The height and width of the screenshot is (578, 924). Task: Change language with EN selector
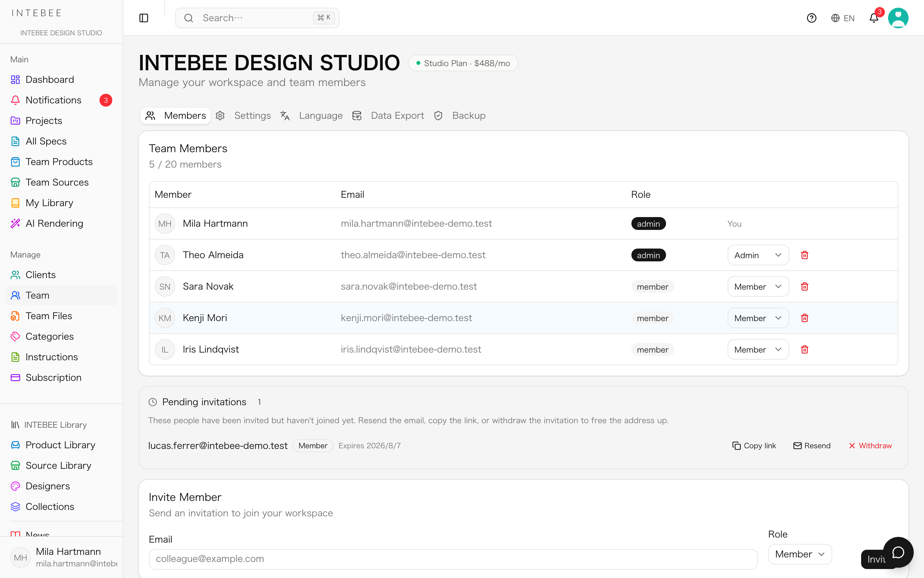click(x=843, y=18)
